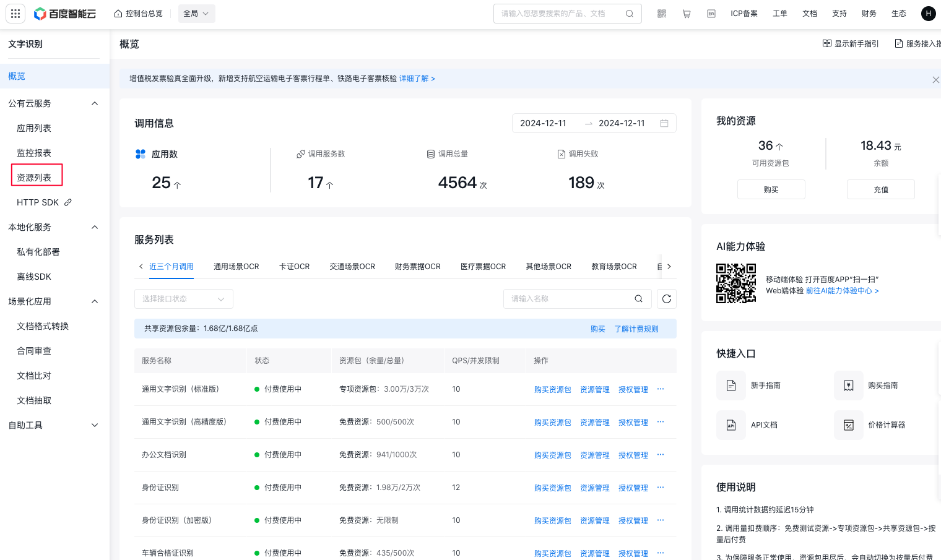
Task: Open more options for 身份证识别（加密版）
Action: 661,520
